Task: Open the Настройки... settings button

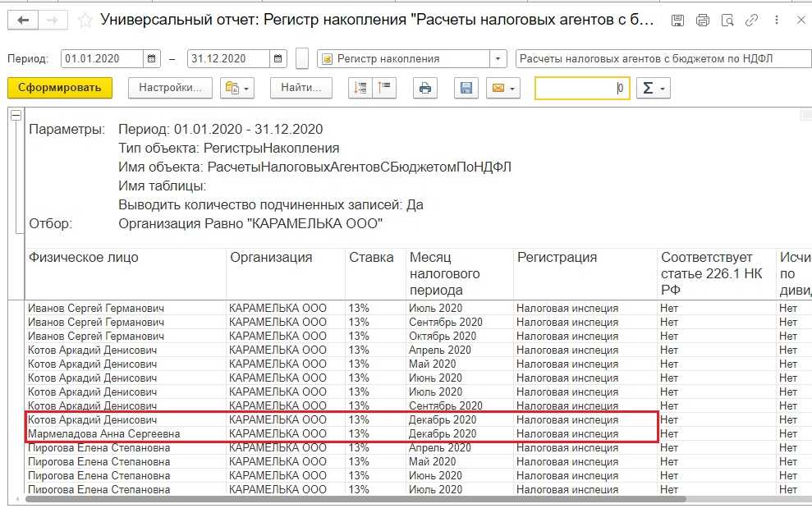Action: coord(170,89)
